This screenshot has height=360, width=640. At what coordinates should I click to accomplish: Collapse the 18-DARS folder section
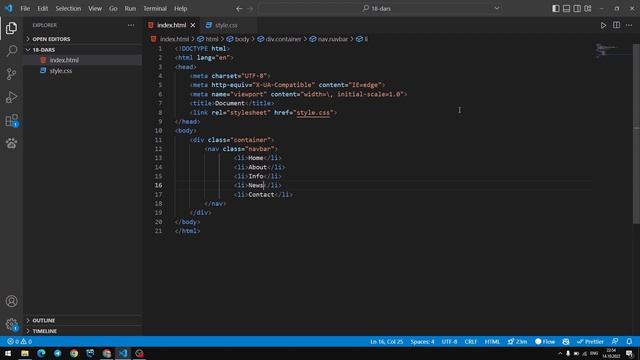[x=82, y=50]
